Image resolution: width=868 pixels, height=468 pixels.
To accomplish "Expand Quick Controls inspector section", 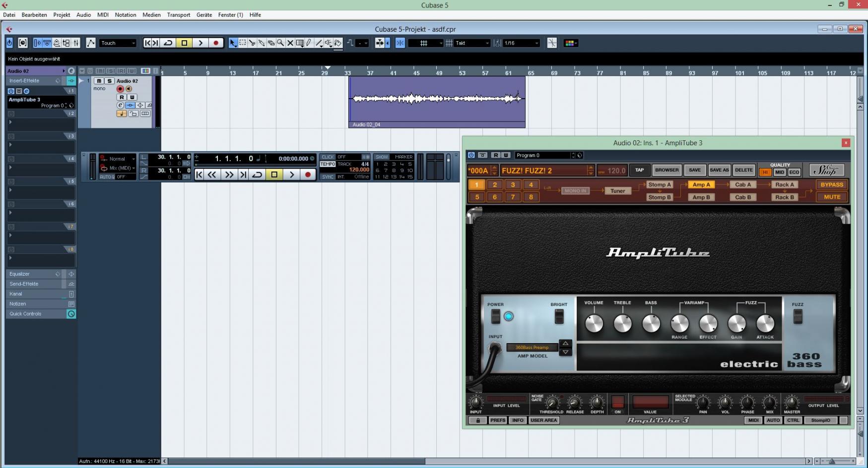I will [x=41, y=314].
